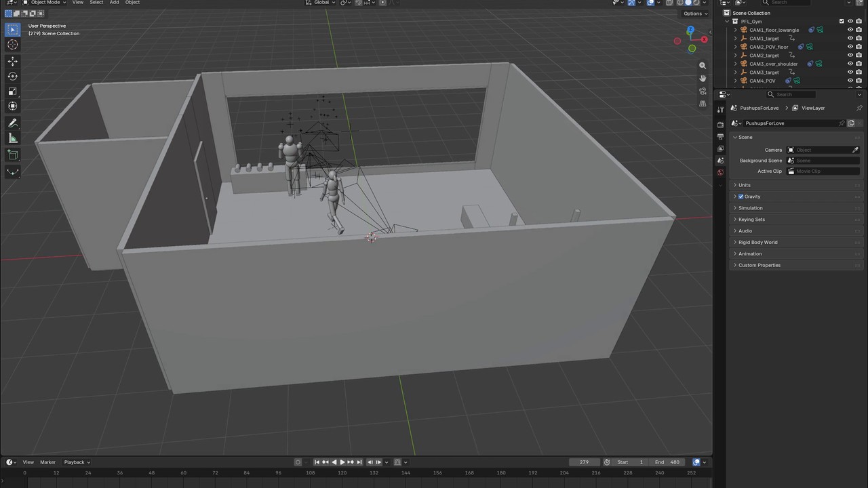Toggle the Gravity checkbox

click(x=741, y=197)
